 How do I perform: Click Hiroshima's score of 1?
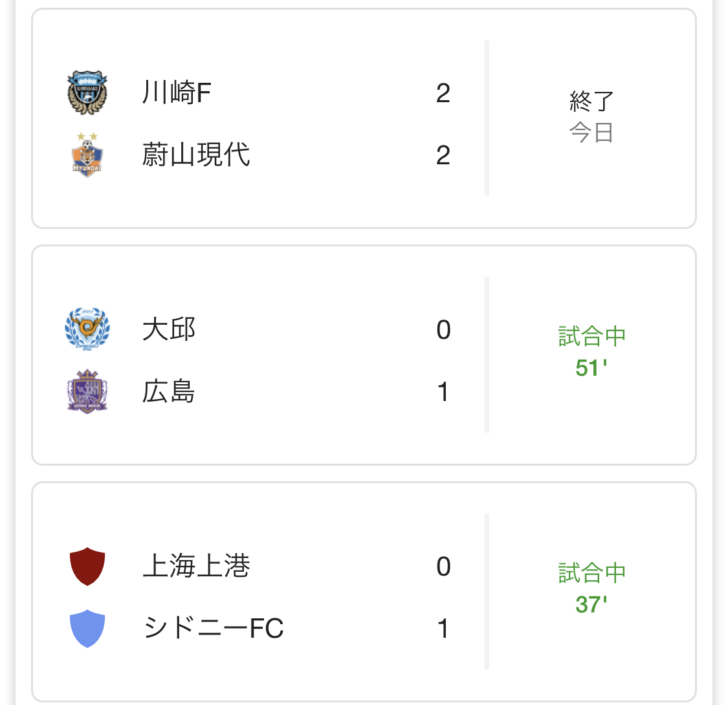pos(443,392)
